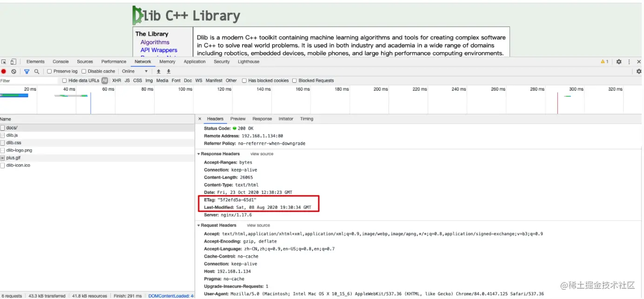Show the Headers details tab
Viewport: 644px width, 299px height.
pos(215,119)
